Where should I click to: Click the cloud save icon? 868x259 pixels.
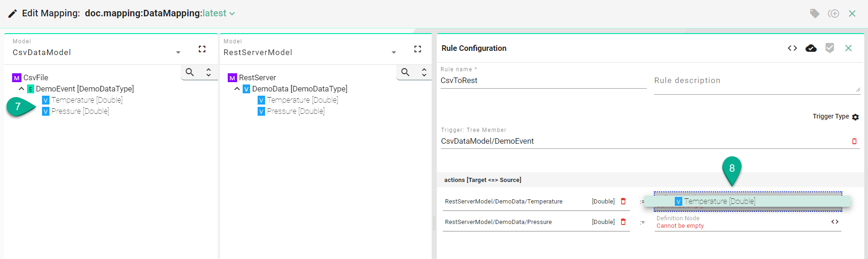pos(811,48)
